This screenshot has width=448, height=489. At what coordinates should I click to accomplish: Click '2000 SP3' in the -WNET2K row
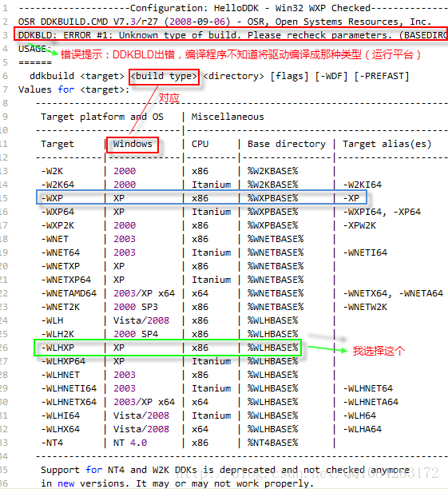click(x=136, y=307)
